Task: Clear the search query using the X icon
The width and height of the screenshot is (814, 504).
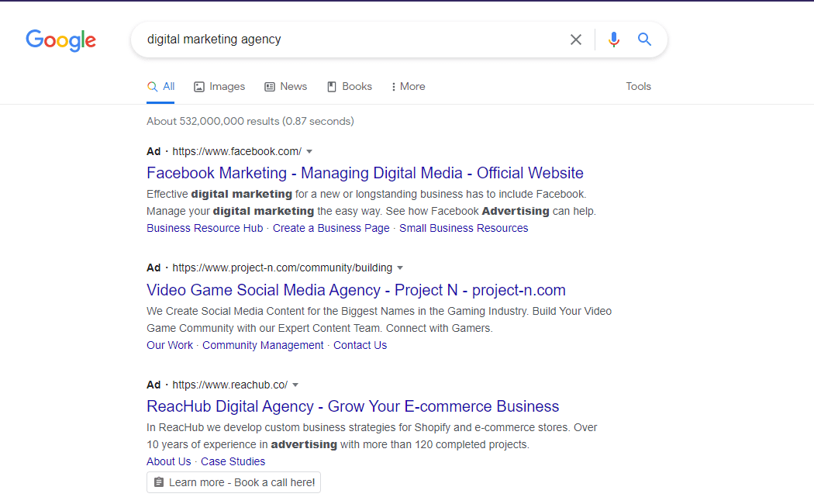Action: pos(576,39)
